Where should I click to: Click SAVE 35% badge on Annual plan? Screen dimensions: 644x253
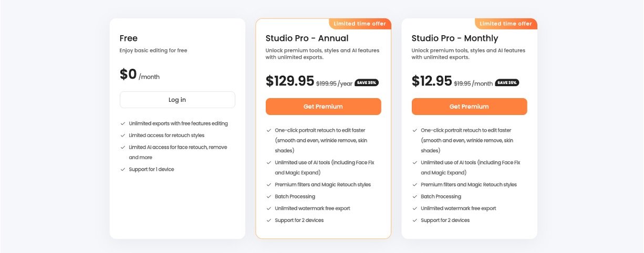(x=367, y=82)
